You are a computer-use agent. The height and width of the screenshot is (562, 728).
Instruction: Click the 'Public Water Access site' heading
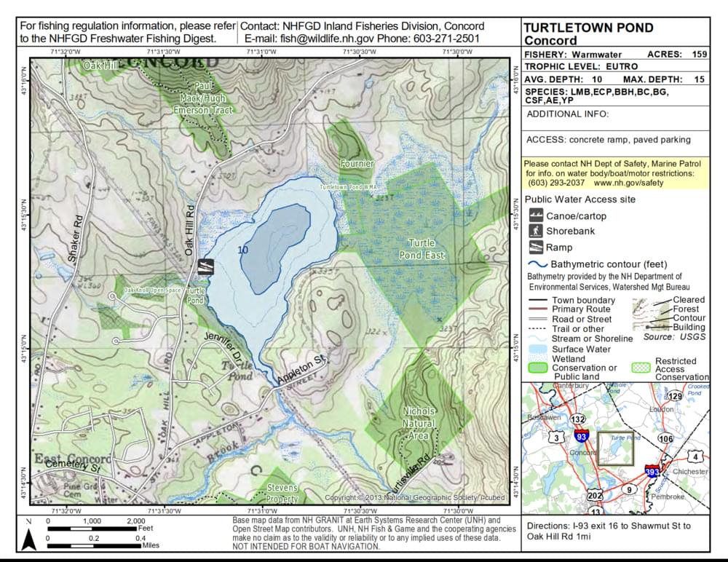click(580, 199)
